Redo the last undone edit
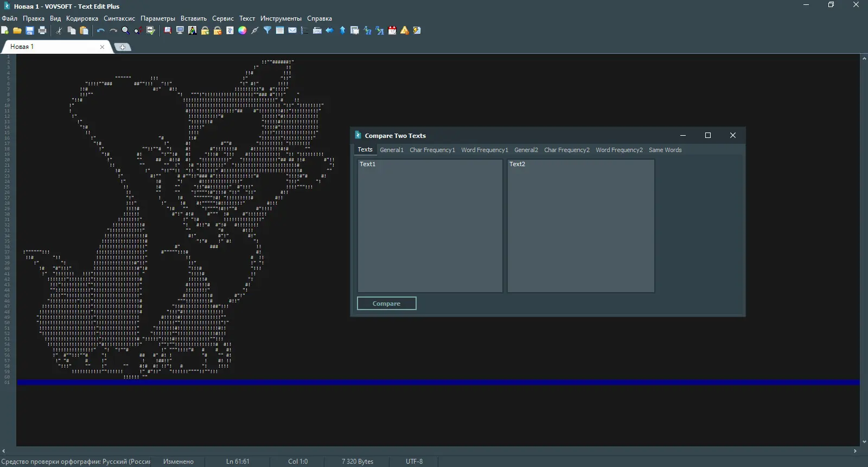 [113, 30]
